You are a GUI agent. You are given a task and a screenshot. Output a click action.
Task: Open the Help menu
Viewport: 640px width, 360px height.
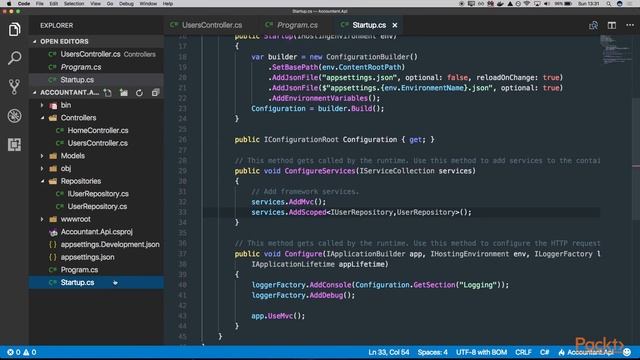click(x=168, y=4)
